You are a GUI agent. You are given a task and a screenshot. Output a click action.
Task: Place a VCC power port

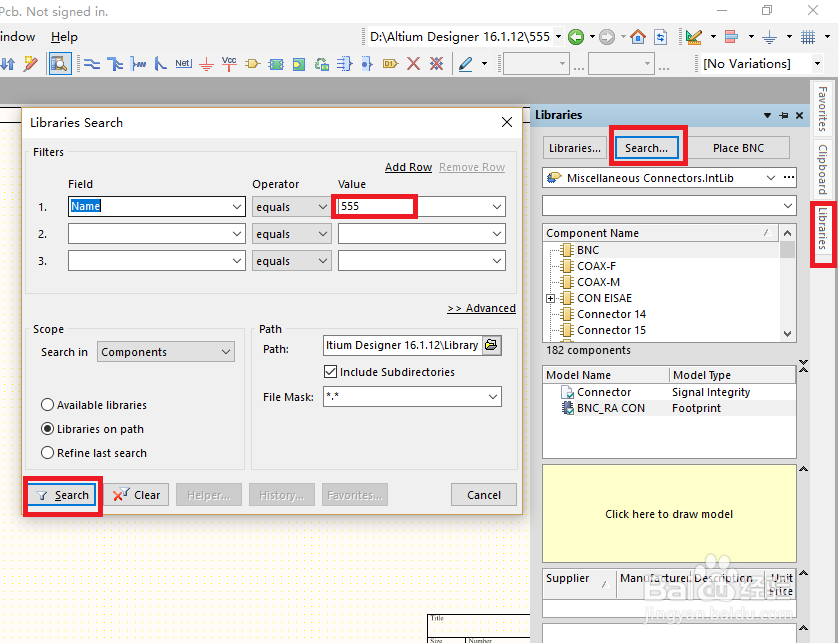pos(229,64)
